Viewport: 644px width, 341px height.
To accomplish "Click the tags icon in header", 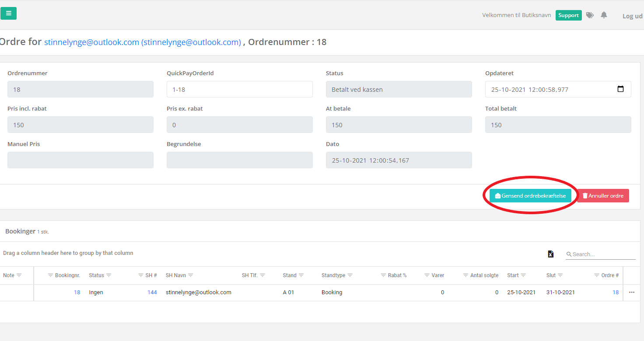I will point(590,15).
